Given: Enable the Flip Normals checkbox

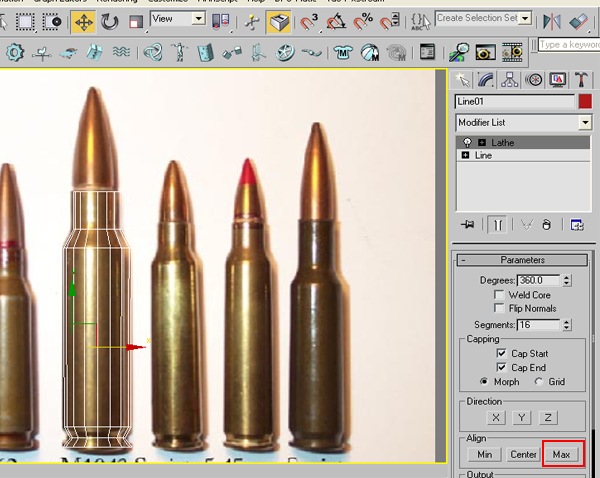Looking at the screenshot, I should click(x=499, y=308).
